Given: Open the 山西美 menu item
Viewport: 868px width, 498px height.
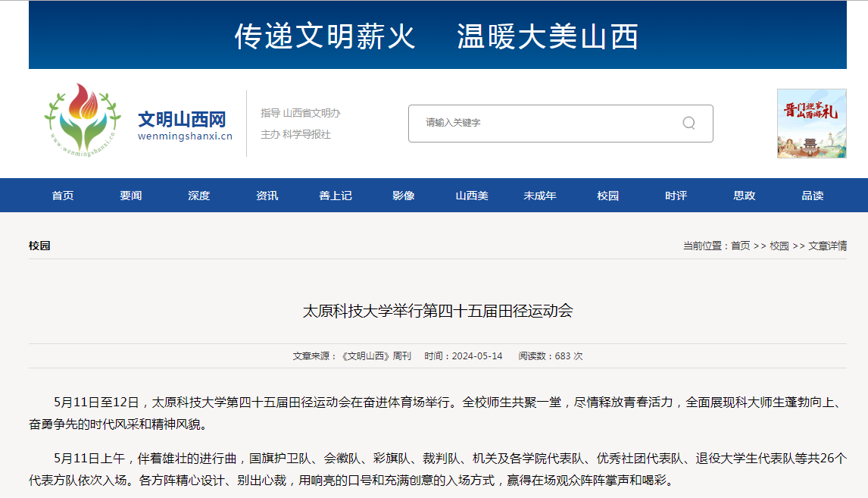Looking at the screenshot, I should pyautogui.click(x=472, y=196).
